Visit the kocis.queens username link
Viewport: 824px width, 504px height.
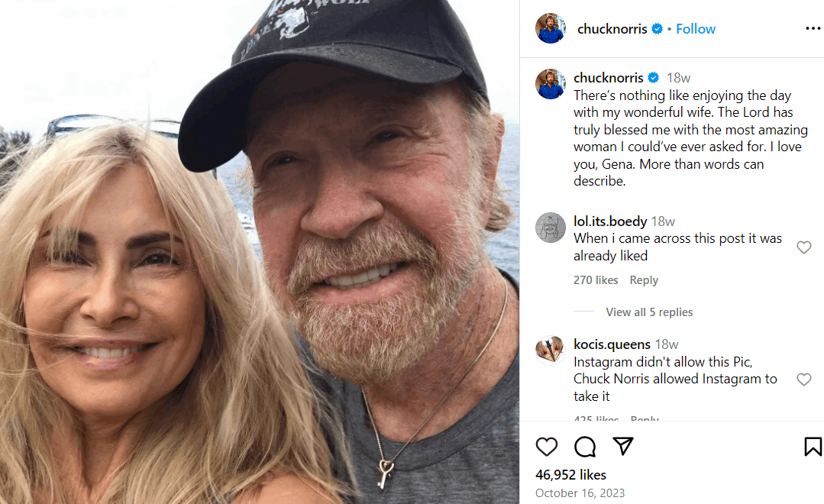click(x=612, y=344)
